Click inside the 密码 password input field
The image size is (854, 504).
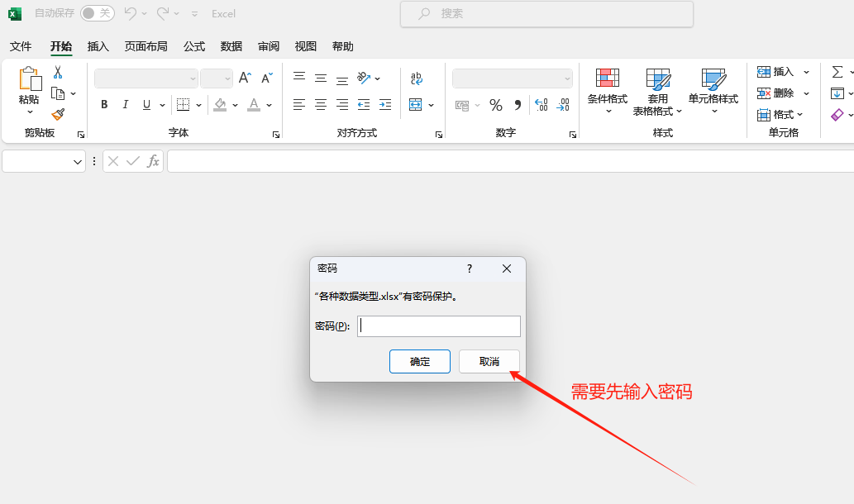click(x=438, y=326)
